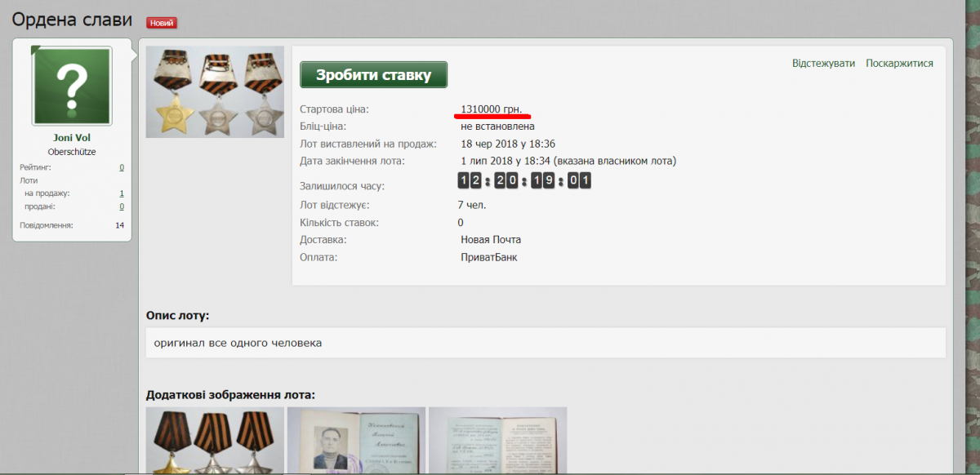The height and width of the screenshot is (475, 980).
Task: Click the underlined 1310000 грн. starting price
Action: [x=492, y=109]
